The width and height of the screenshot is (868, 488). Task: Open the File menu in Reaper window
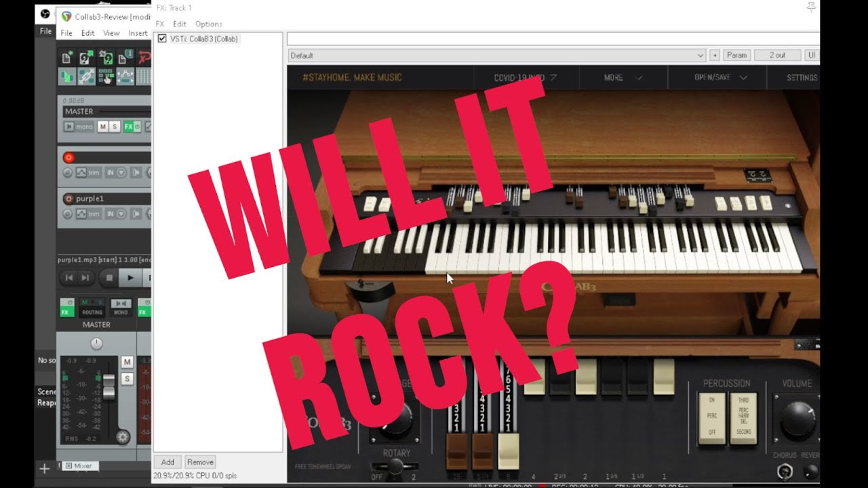point(66,33)
